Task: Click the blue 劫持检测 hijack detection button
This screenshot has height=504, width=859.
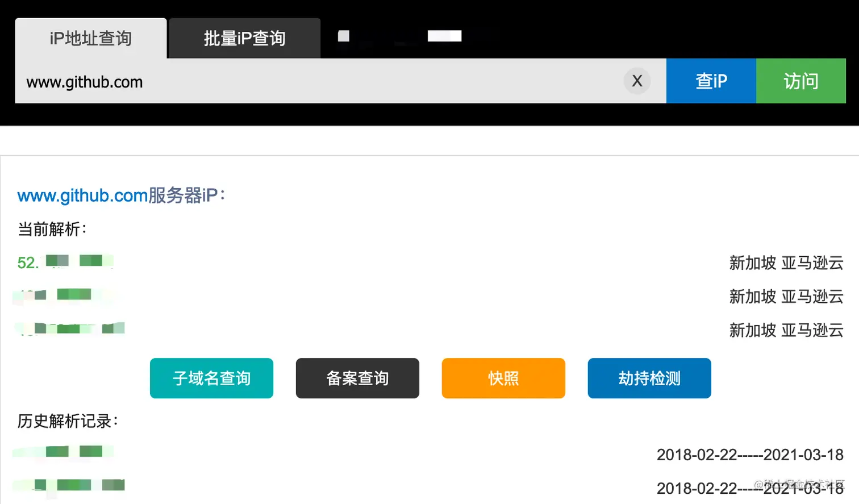Action: (x=649, y=378)
